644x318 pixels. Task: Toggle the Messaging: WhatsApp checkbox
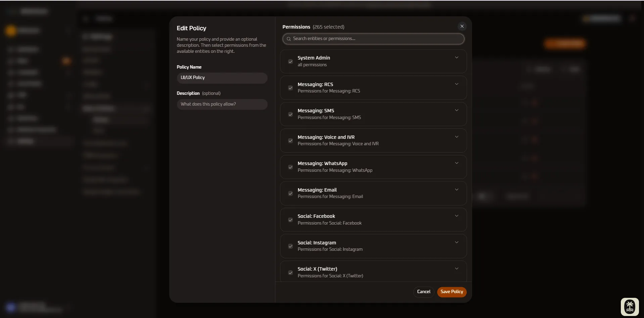click(290, 167)
